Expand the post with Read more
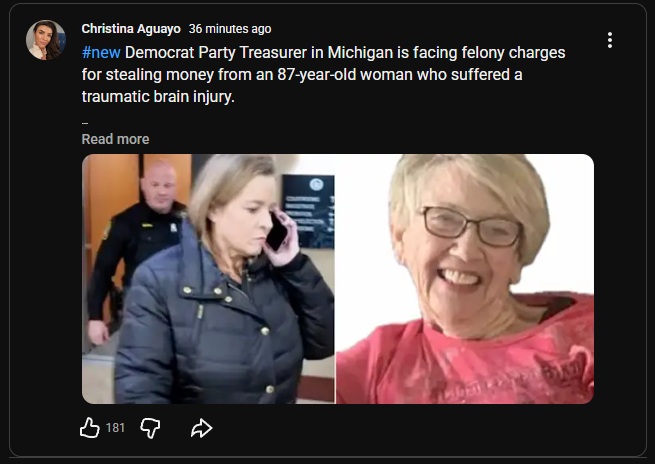 point(115,139)
